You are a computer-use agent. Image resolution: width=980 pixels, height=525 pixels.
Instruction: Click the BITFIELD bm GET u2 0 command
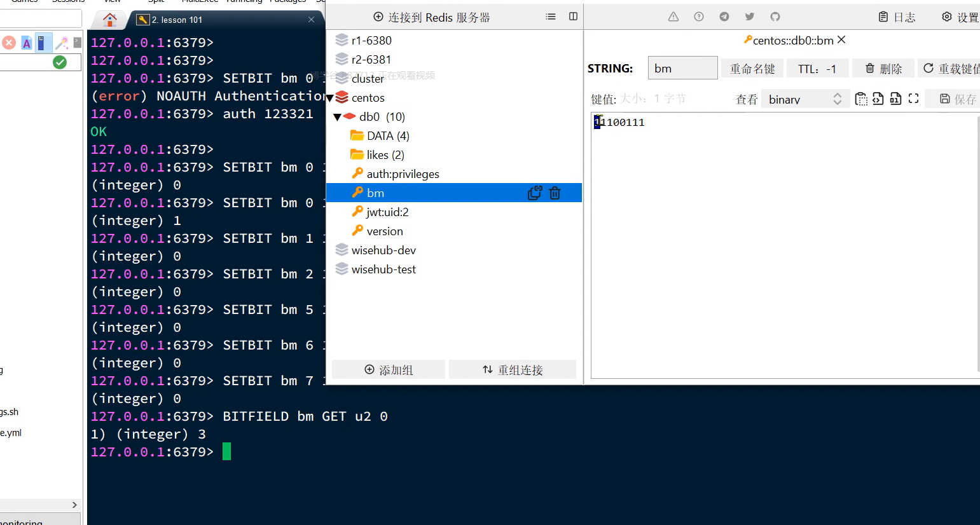pos(305,416)
